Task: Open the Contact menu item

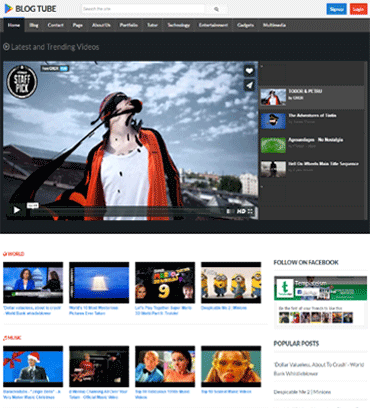Action: coord(55,25)
